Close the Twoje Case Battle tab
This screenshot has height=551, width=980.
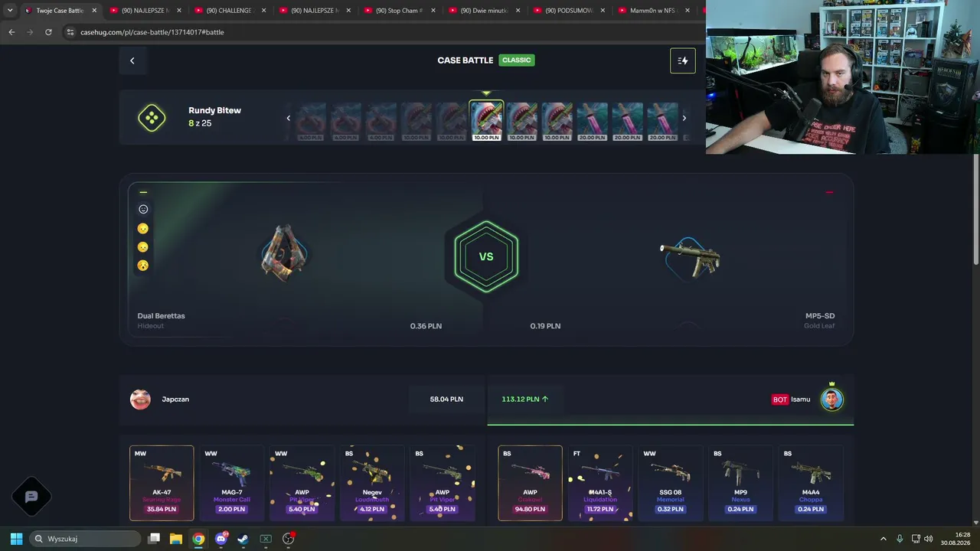[94, 11]
